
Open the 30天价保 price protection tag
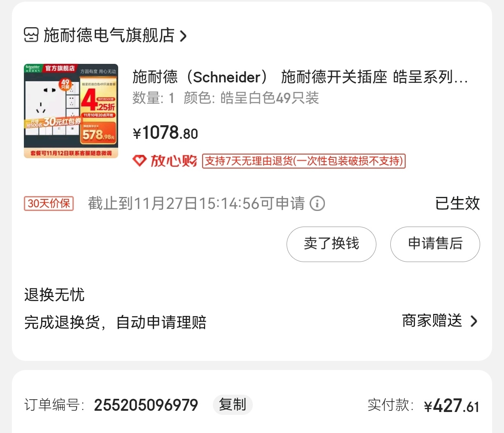pos(49,204)
